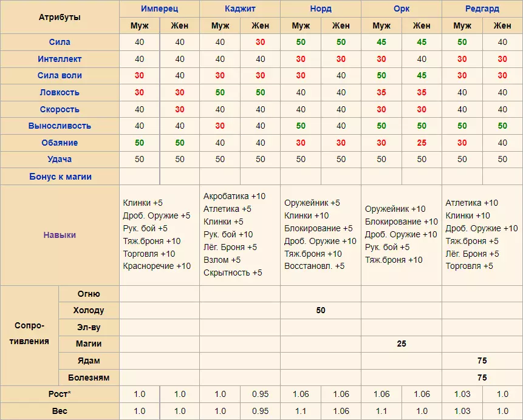Select Редгард female Удача value 50
Screen dimensions: 523x420
(x=502, y=159)
